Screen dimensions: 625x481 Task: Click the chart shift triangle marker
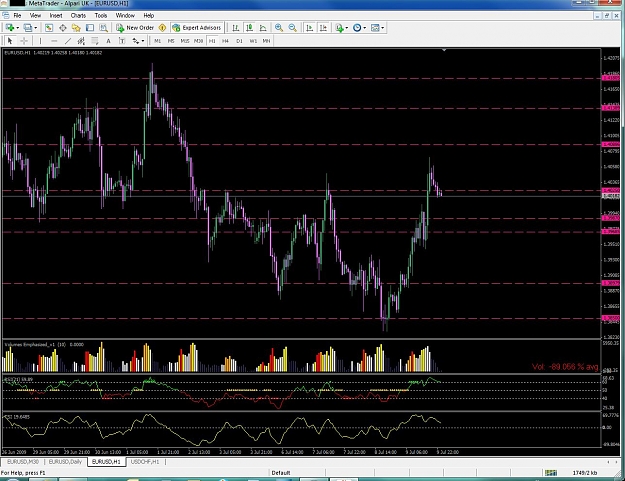click(x=444, y=50)
